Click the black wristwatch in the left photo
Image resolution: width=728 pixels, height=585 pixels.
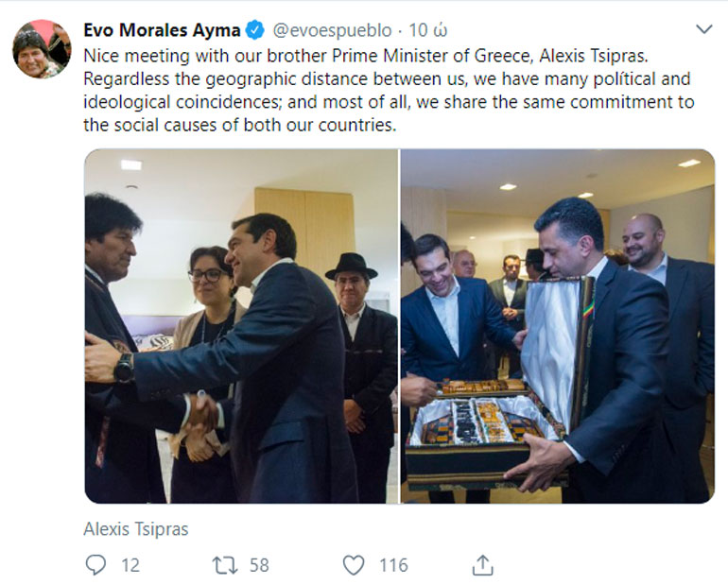124,368
